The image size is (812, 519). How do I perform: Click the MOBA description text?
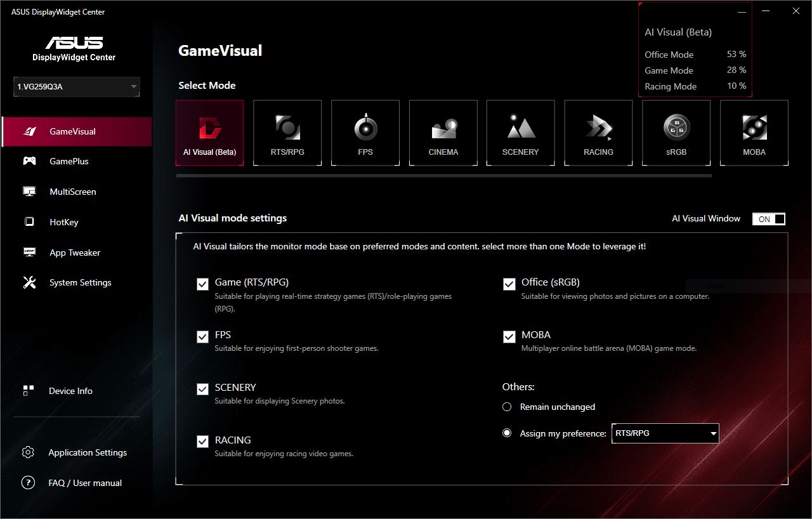click(609, 348)
